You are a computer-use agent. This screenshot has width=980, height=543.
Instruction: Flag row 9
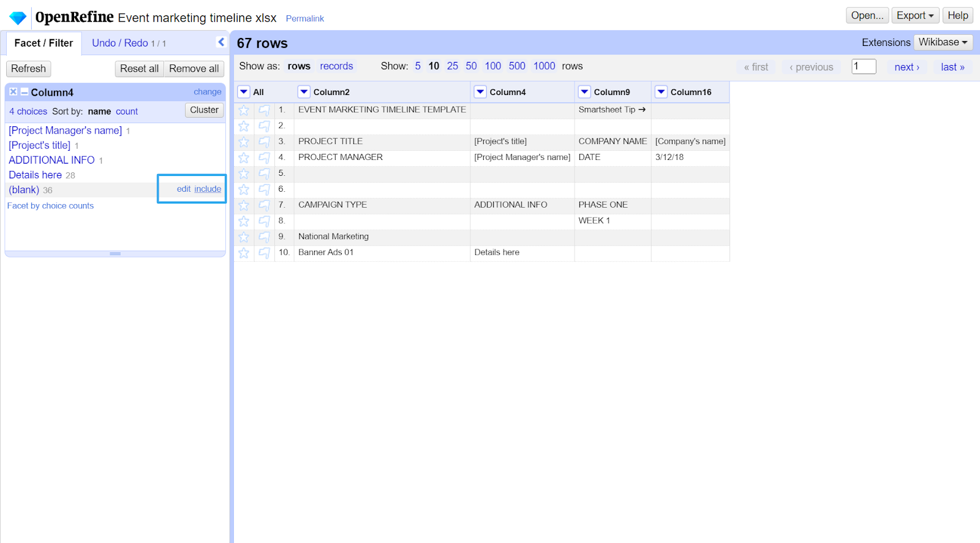click(x=264, y=237)
